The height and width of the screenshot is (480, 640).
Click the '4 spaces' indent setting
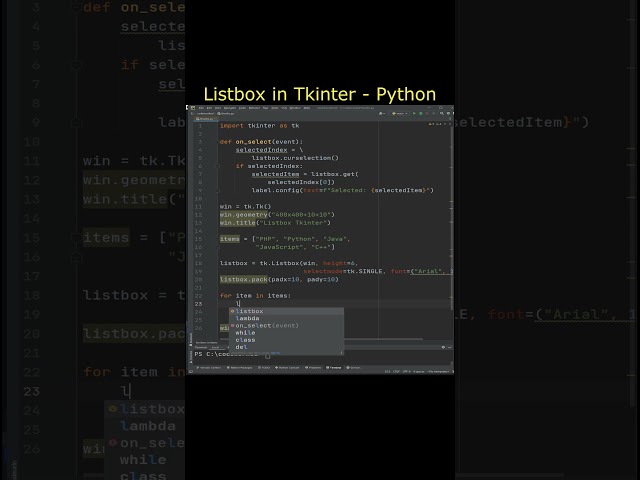pos(418,371)
